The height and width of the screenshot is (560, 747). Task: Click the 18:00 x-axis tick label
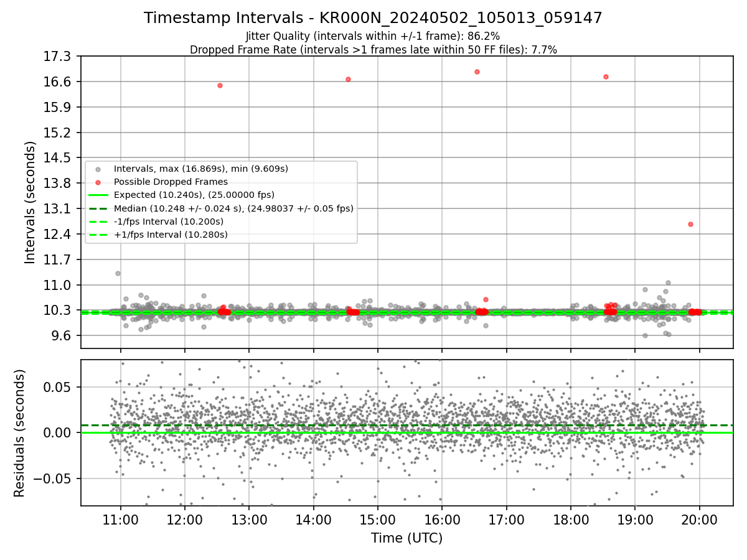[x=571, y=519]
